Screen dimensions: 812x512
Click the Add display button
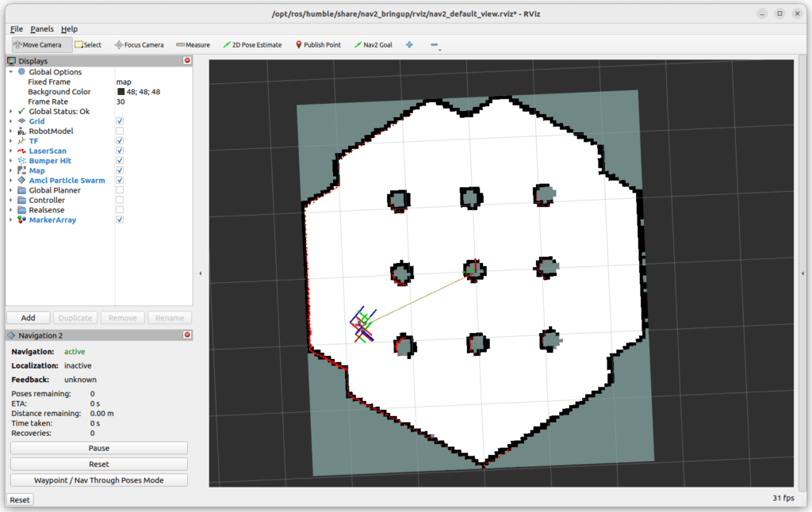pyautogui.click(x=28, y=318)
